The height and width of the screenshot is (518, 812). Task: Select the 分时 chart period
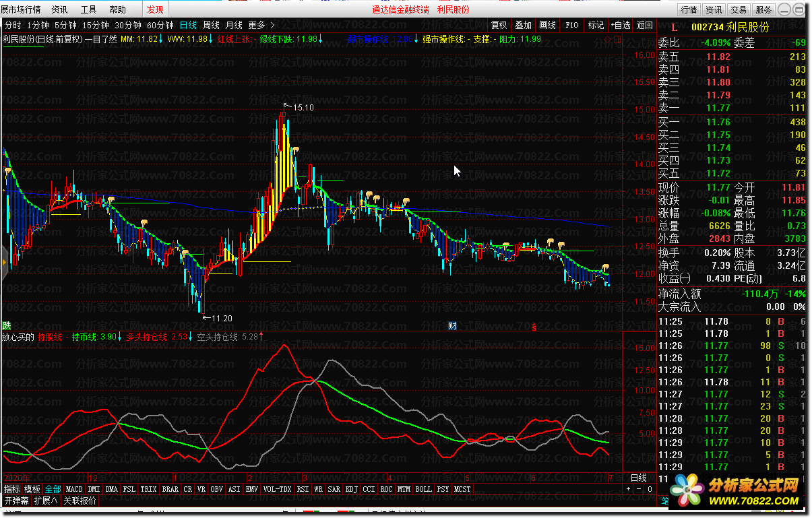[x=13, y=25]
